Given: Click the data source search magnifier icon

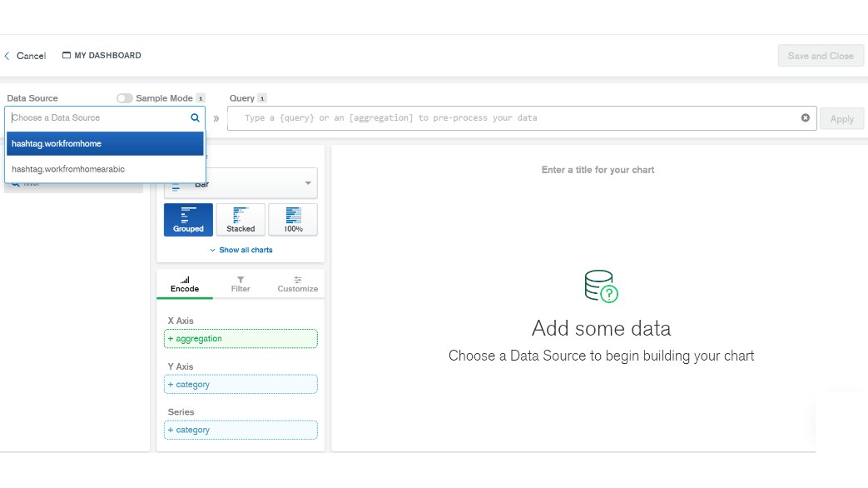Looking at the screenshot, I should 195,117.
